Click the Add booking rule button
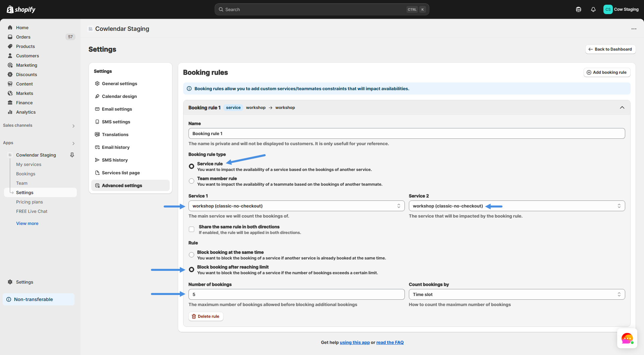Image resolution: width=644 pixels, height=355 pixels. (607, 72)
